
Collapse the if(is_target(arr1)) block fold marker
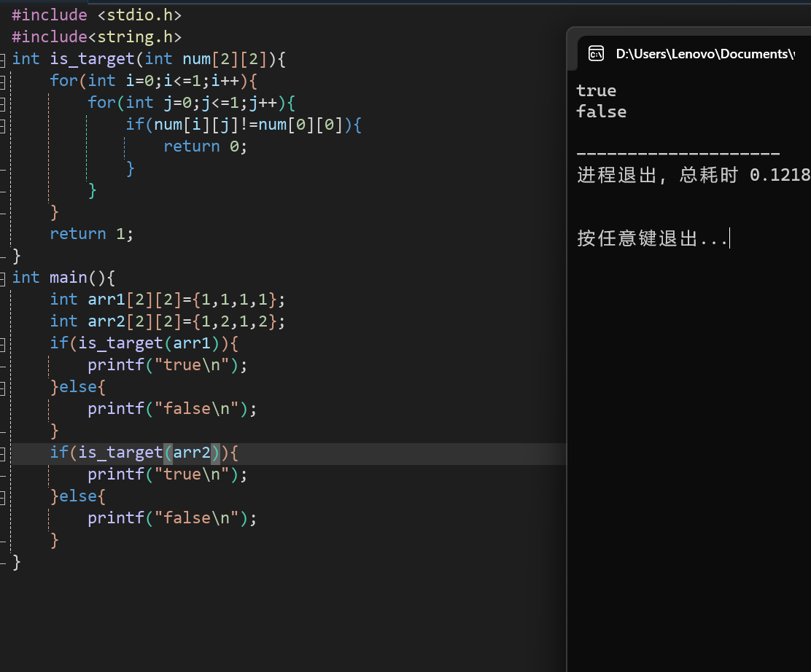[2, 344]
